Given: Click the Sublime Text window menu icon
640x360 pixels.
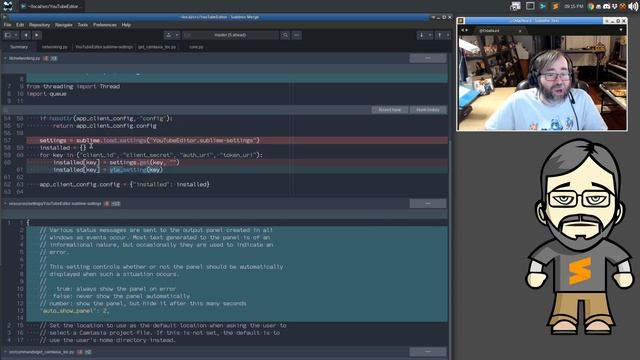Looking at the screenshot, I should click(461, 20).
